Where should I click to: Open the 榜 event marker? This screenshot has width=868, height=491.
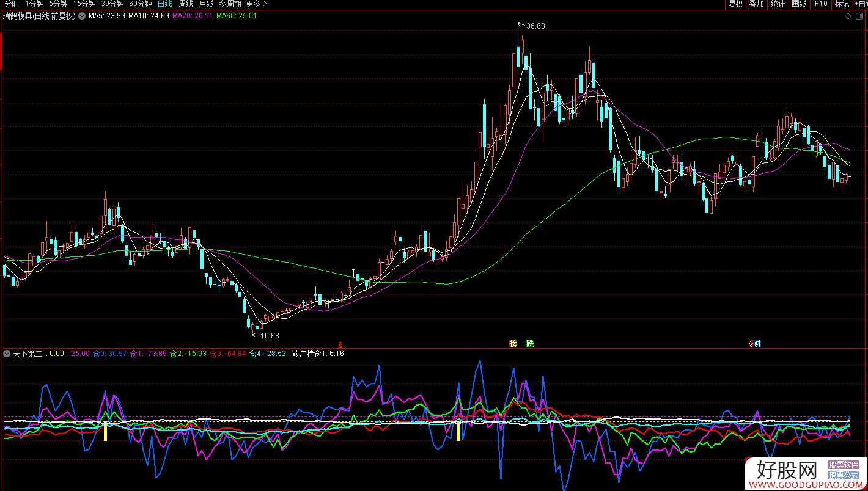[x=513, y=344]
